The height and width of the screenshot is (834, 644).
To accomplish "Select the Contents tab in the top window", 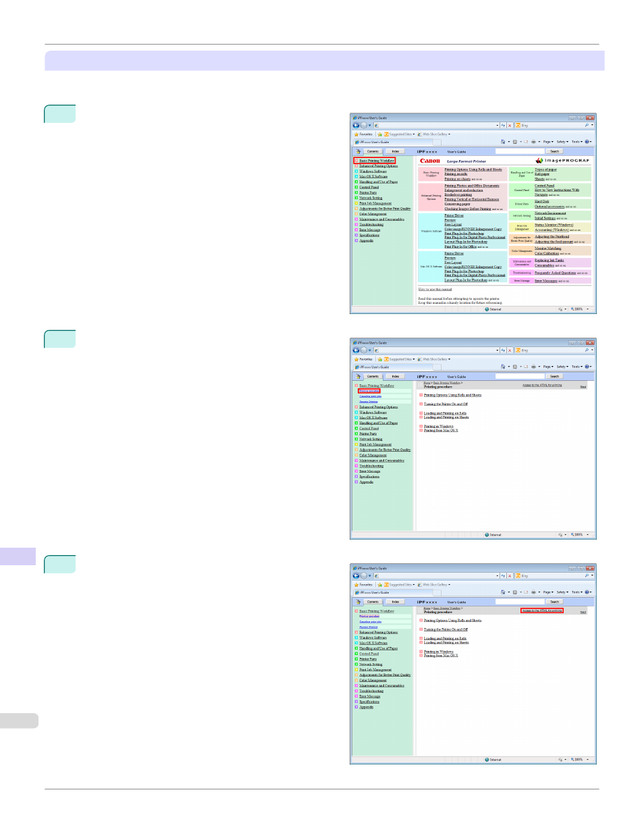I will (373, 151).
